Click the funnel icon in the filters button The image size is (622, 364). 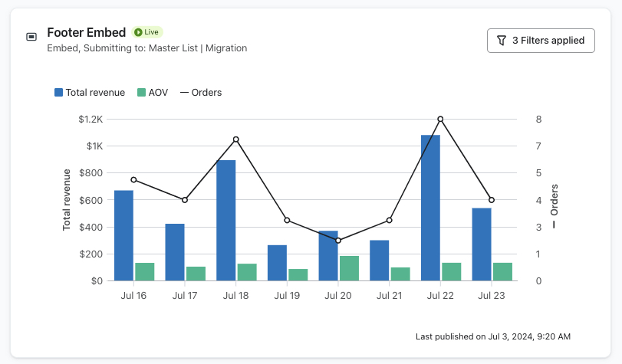pos(502,41)
